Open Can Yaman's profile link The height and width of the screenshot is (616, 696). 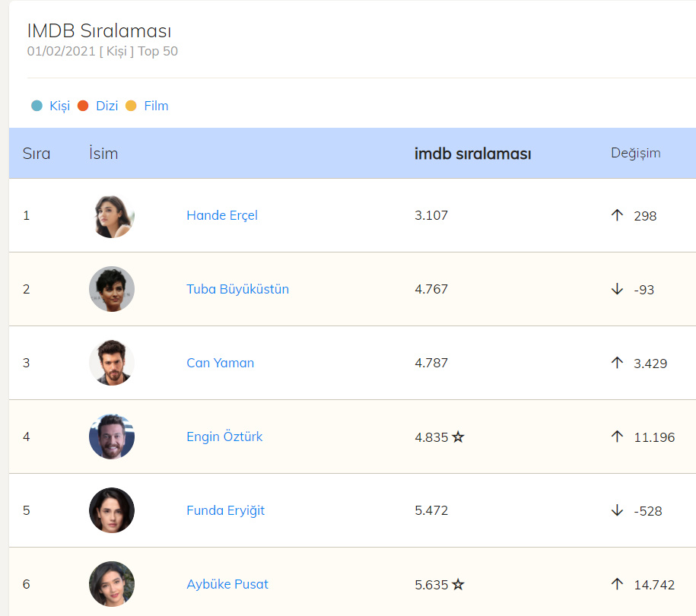(x=220, y=363)
